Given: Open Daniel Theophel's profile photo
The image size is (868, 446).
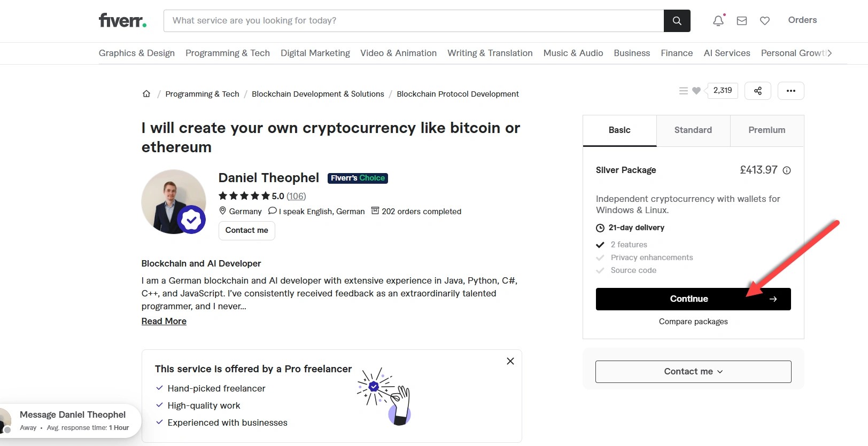Looking at the screenshot, I should 173,202.
